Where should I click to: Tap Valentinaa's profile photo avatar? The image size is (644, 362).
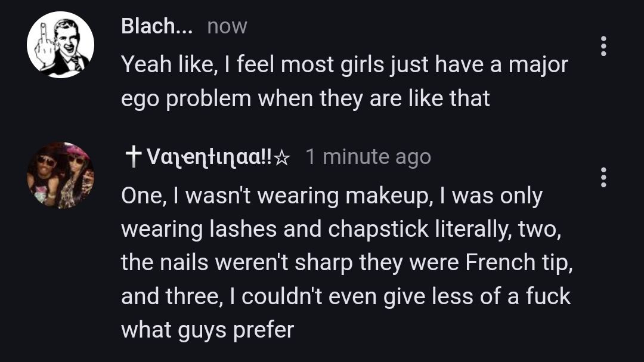60,175
